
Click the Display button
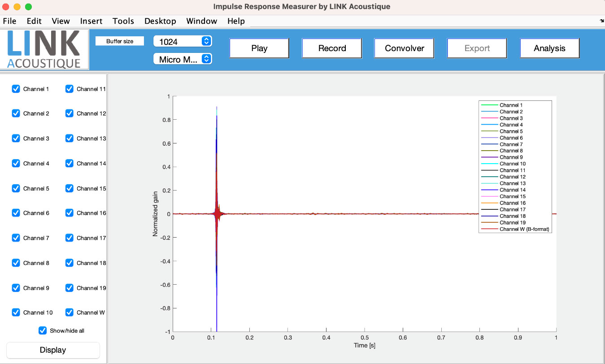53,350
